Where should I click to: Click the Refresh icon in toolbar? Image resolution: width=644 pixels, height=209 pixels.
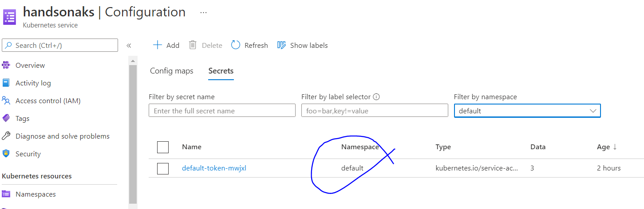236,45
